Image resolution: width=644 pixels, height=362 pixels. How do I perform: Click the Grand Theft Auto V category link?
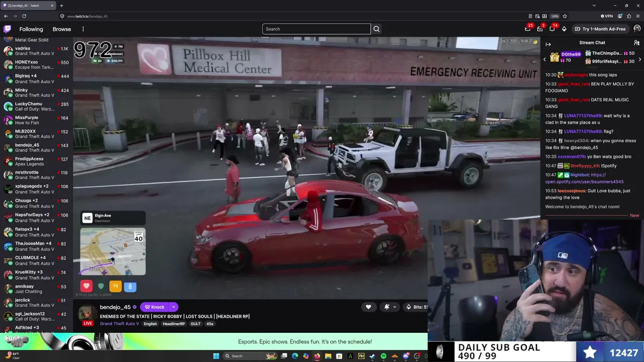[119, 324]
